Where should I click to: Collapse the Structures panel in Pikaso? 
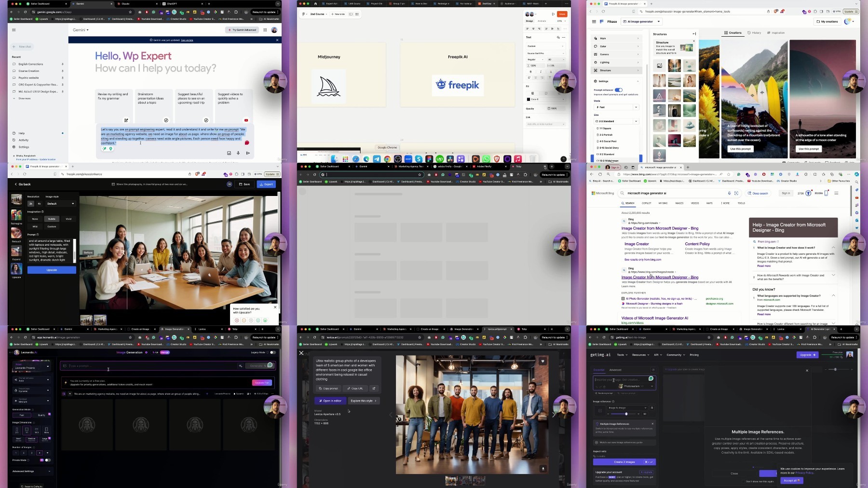694,34
